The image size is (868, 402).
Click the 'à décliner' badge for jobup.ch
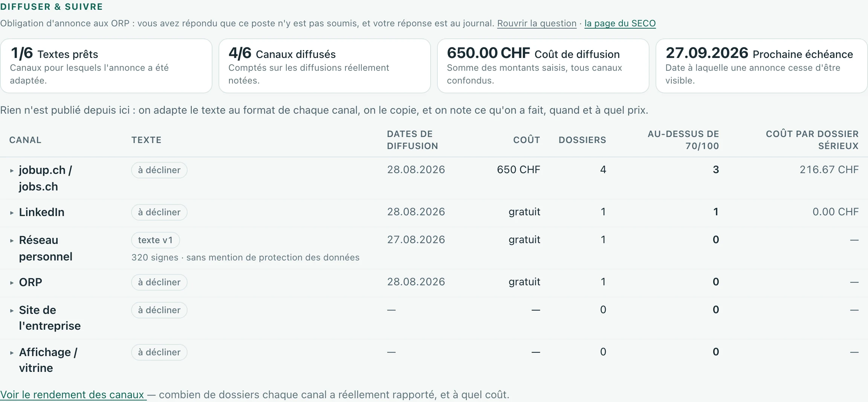(159, 170)
